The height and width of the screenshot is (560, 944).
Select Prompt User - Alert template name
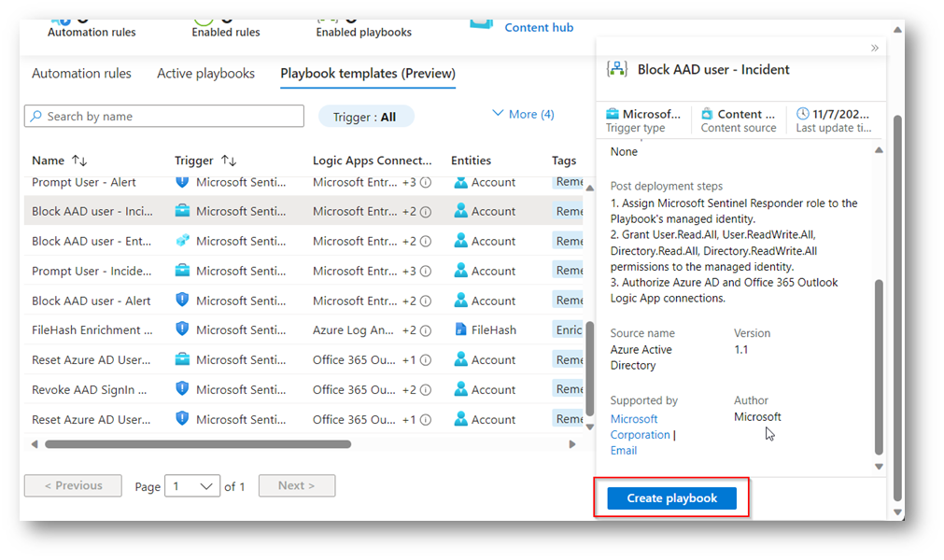(x=84, y=182)
